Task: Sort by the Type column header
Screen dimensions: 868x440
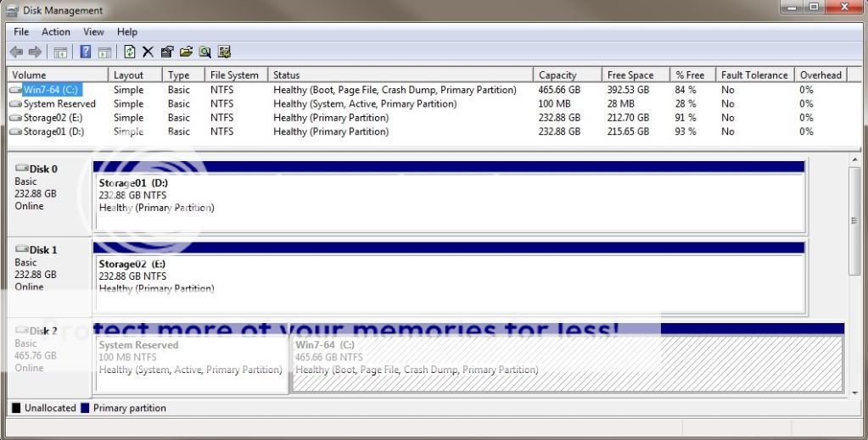Action: tap(183, 75)
